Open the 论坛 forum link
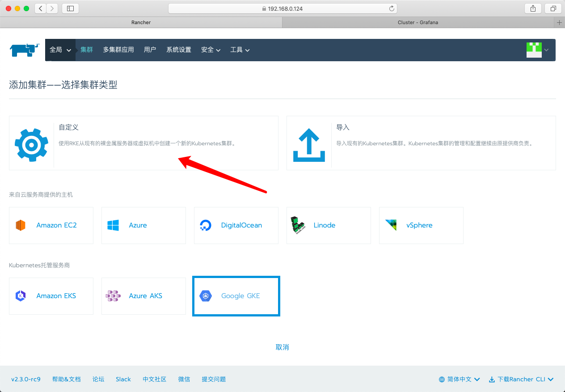Image resolution: width=565 pixels, height=392 pixels. (98, 379)
